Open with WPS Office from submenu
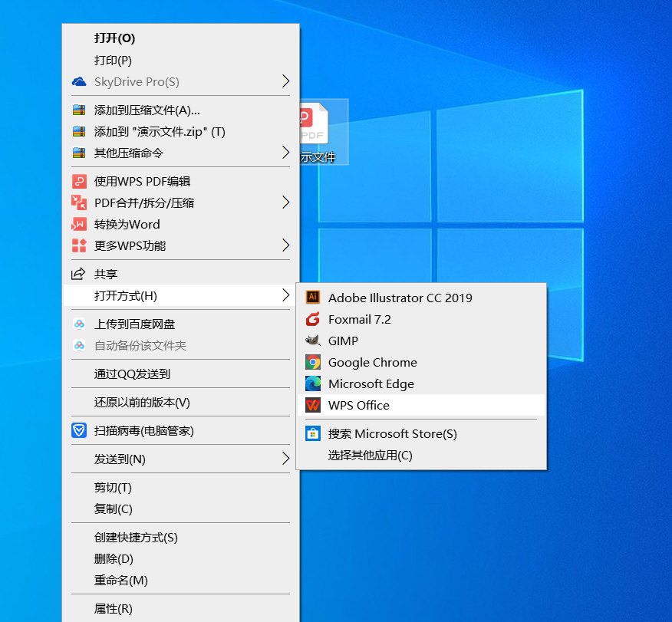Viewport: 672px width, 622px height. coord(421,405)
